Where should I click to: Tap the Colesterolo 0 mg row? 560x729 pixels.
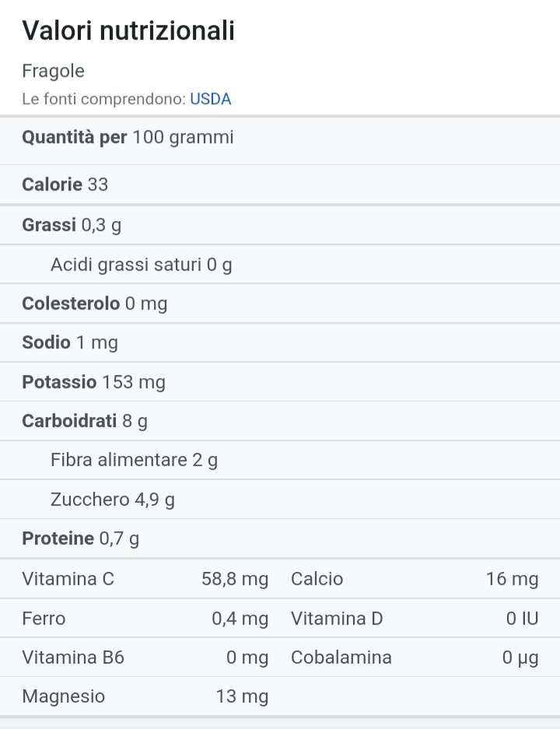point(280,303)
